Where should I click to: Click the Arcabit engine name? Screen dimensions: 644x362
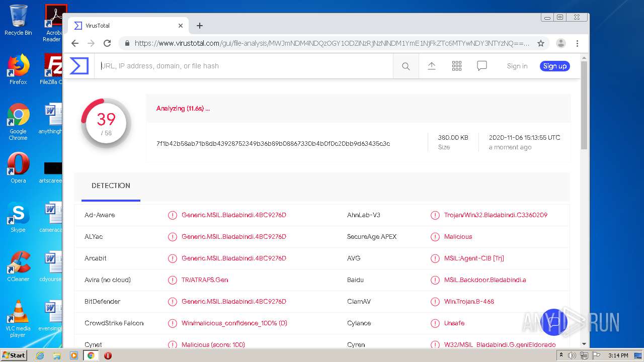(96, 258)
